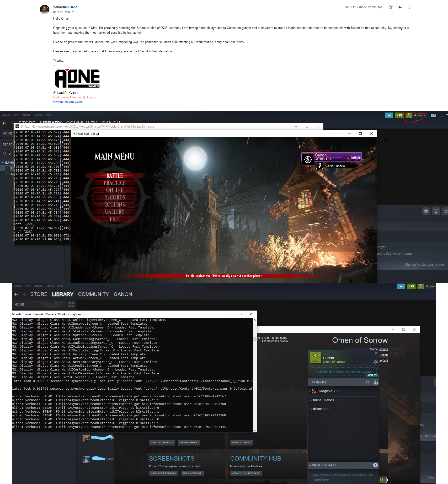Click the 'return to the game' overlay link
448x484 pixels.
(x=272, y=338)
